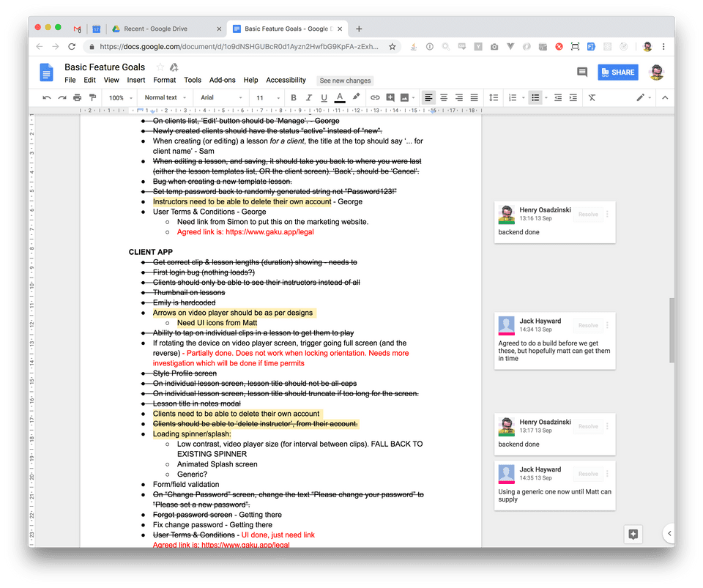
Task: Star the Basic Feature Goals document
Action: click(160, 67)
